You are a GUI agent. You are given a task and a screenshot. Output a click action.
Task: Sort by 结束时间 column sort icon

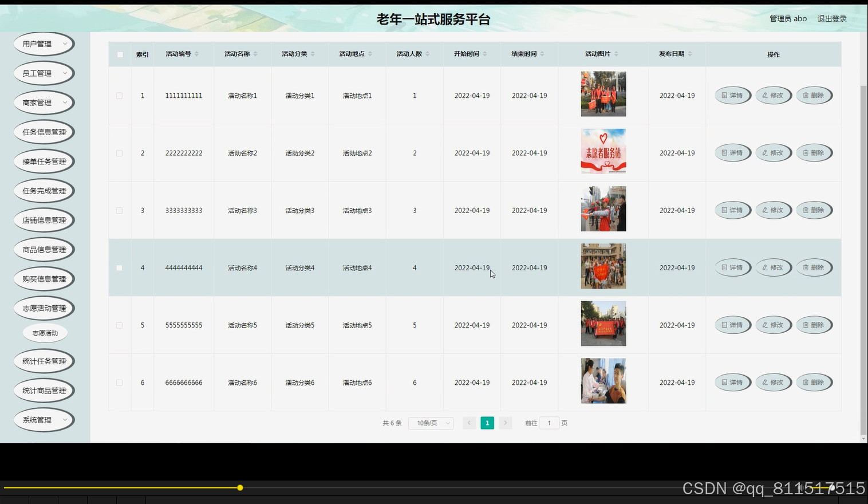[542, 54]
